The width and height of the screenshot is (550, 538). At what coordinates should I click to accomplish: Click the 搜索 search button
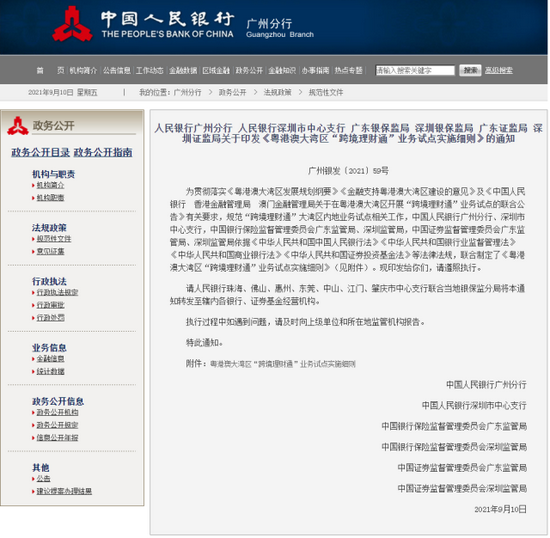point(470,70)
